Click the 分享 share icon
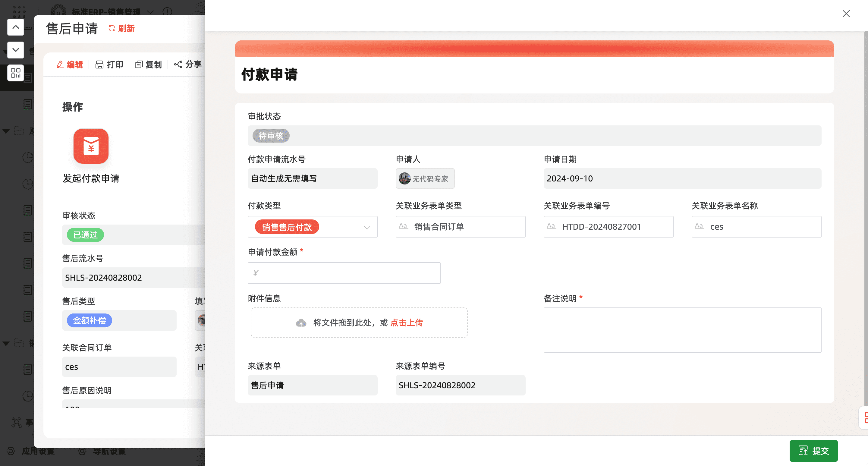The image size is (868, 466). pos(178,64)
